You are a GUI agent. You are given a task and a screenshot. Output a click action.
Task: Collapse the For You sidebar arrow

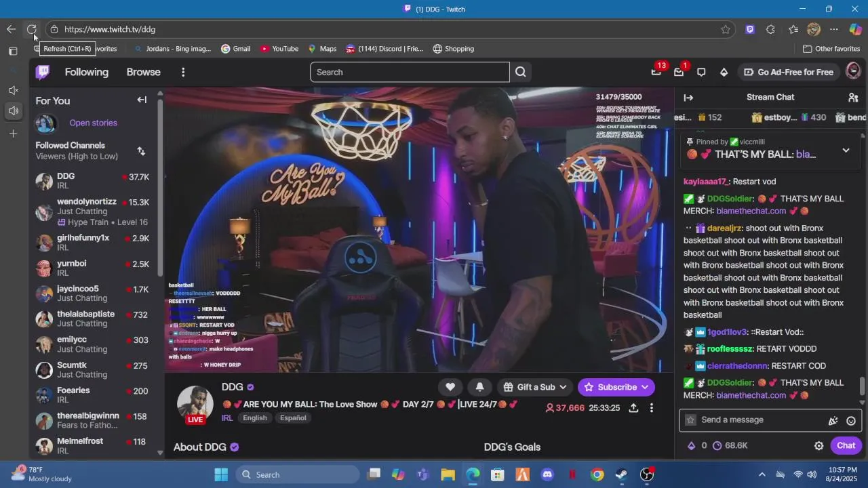click(142, 100)
